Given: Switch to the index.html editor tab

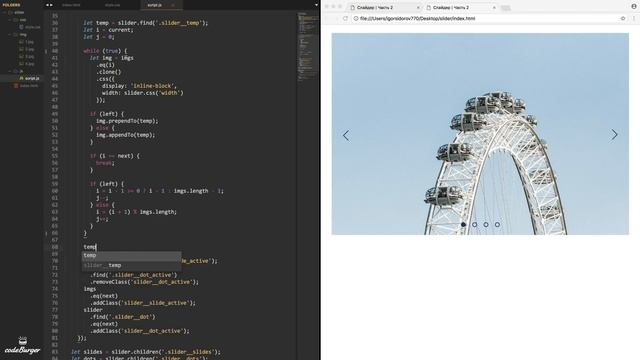Looking at the screenshot, I should (71, 5).
